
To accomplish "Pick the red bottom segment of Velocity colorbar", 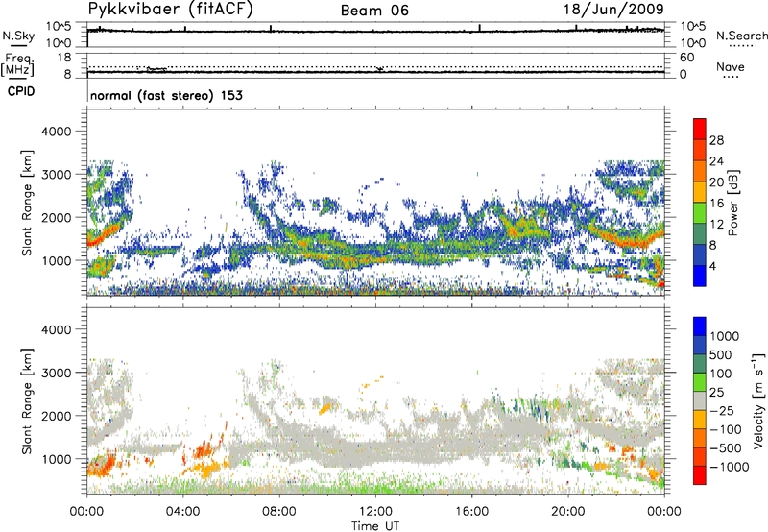I will 700,475.
